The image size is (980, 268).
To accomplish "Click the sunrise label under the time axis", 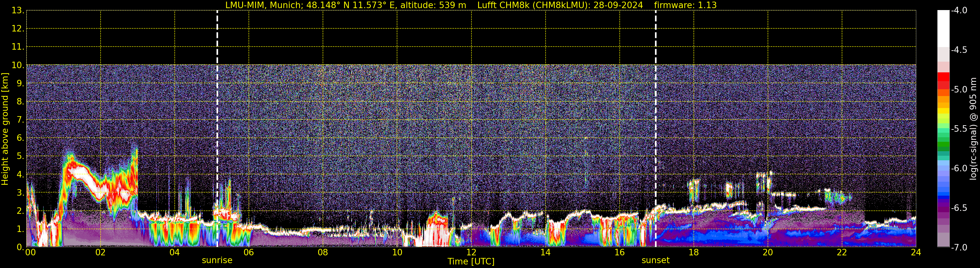I will coord(217,261).
